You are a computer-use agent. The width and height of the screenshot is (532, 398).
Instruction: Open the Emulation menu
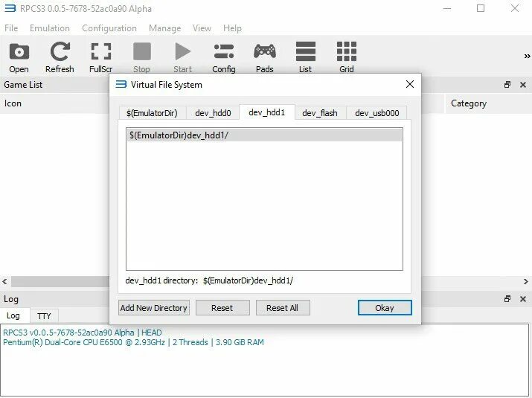[50, 28]
